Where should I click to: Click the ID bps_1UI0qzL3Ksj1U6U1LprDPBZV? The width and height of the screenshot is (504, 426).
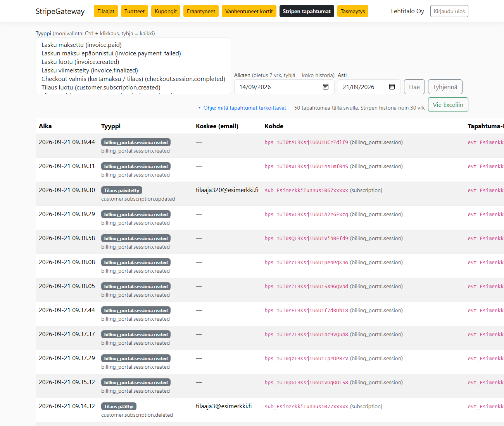coord(306,358)
